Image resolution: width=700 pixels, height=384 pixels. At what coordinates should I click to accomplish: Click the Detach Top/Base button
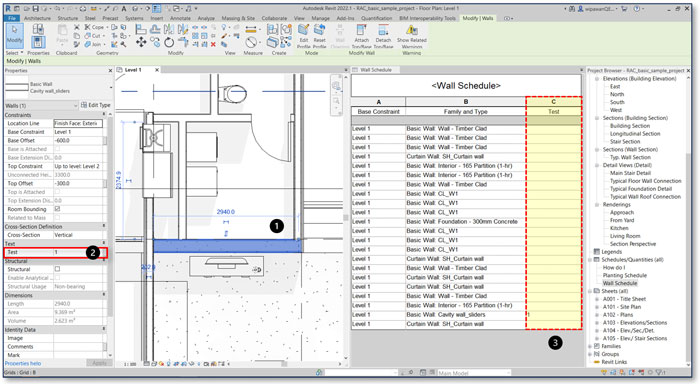383,36
